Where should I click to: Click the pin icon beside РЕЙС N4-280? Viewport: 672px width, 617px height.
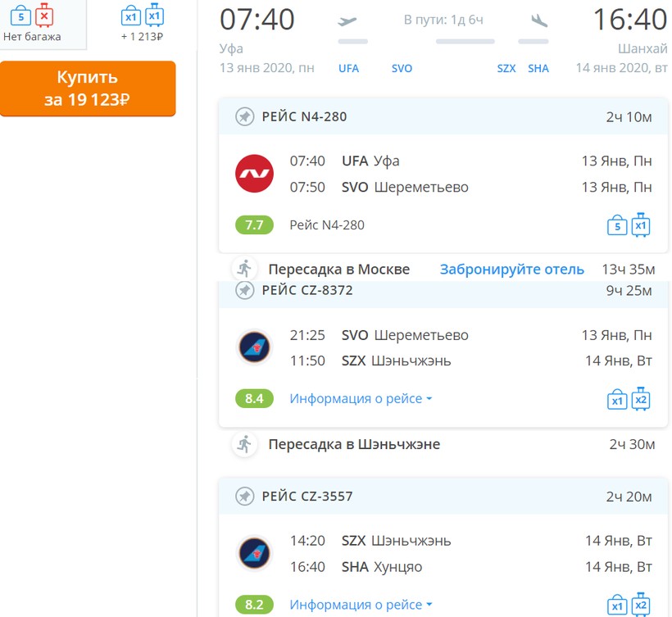point(244,117)
